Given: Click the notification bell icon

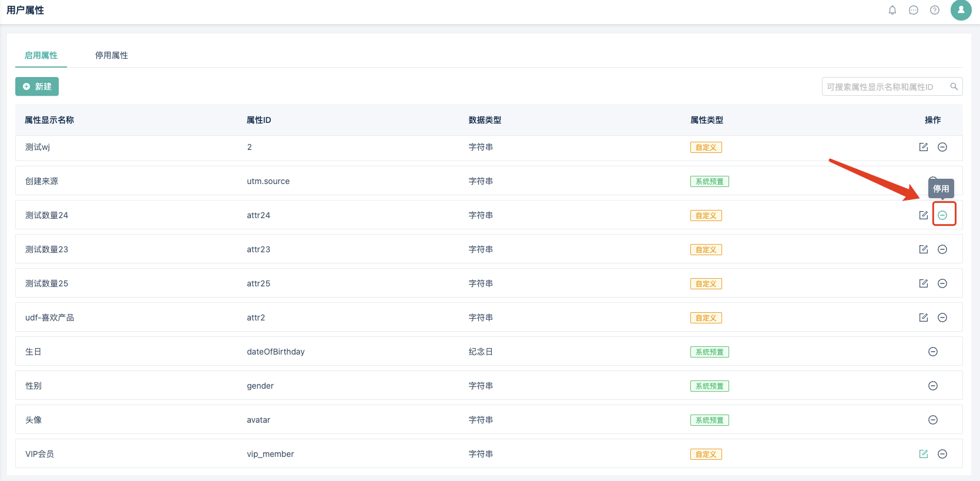Looking at the screenshot, I should click(892, 10).
